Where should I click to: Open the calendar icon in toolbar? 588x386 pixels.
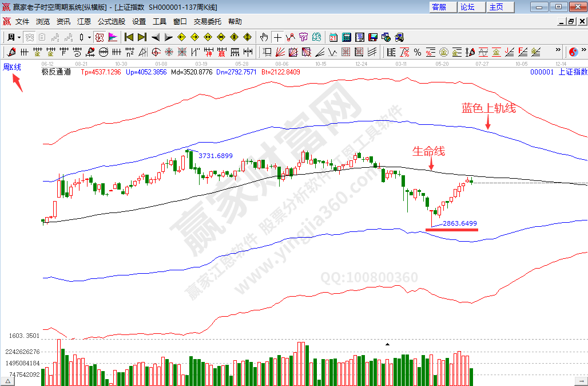coord(333,37)
